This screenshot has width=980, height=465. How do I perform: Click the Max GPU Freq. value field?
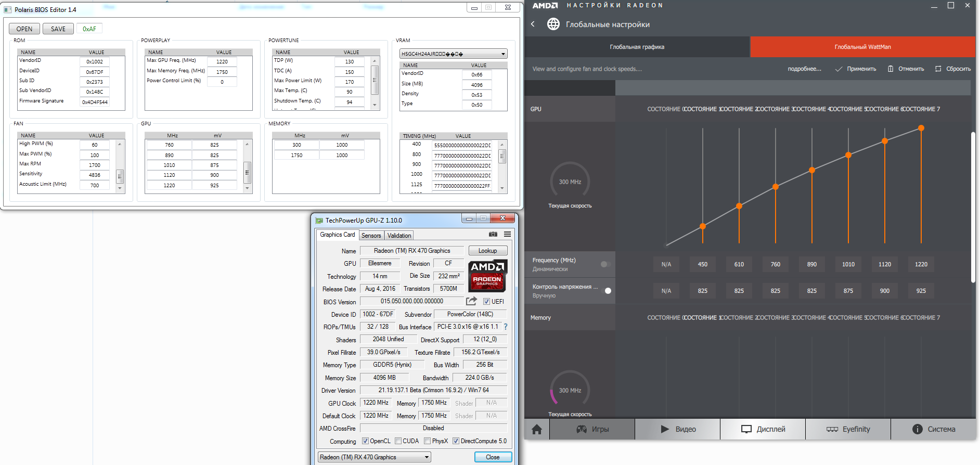(222, 61)
